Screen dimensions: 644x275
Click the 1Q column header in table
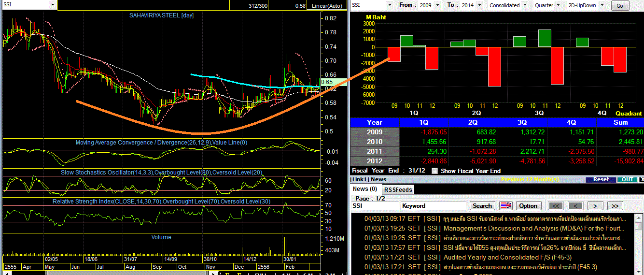tap(424, 122)
